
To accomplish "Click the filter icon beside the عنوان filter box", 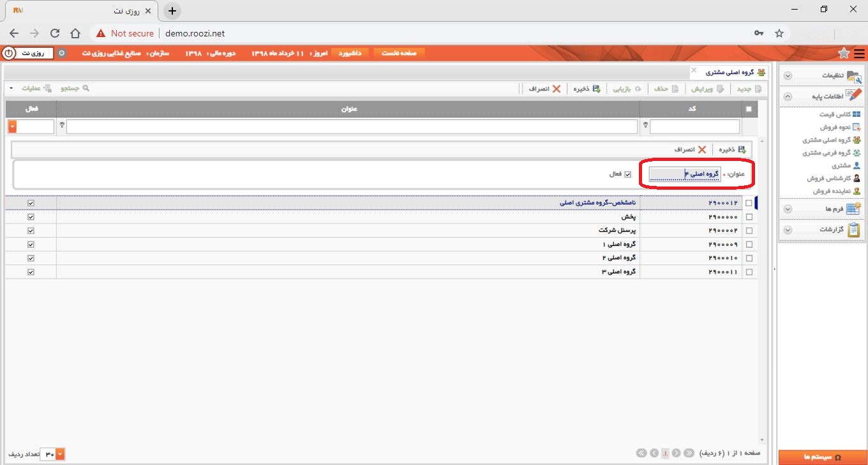I will [x=62, y=126].
